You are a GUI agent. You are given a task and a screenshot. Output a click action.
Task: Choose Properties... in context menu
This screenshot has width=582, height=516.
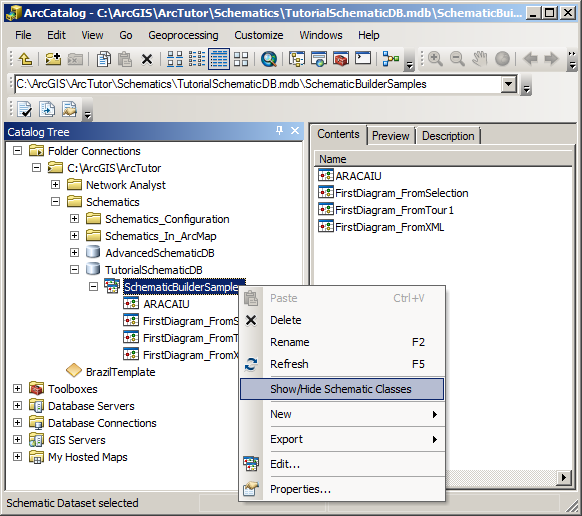342,489
